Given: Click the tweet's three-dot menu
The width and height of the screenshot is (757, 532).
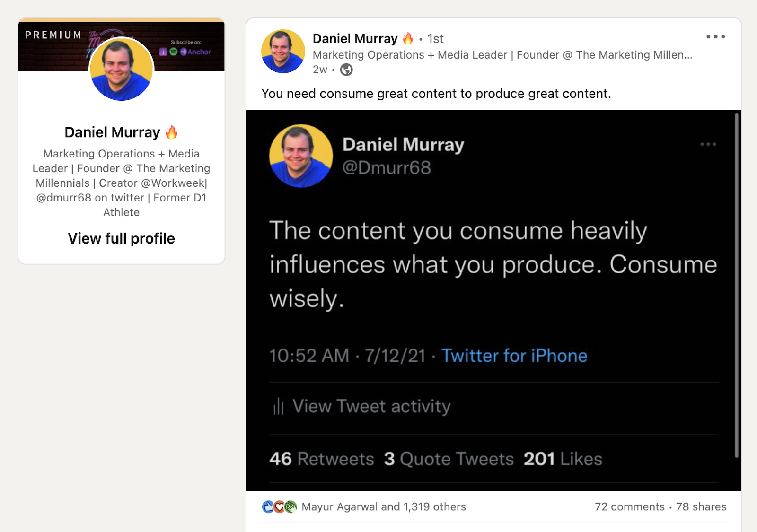Looking at the screenshot, I should pos(708,144).
